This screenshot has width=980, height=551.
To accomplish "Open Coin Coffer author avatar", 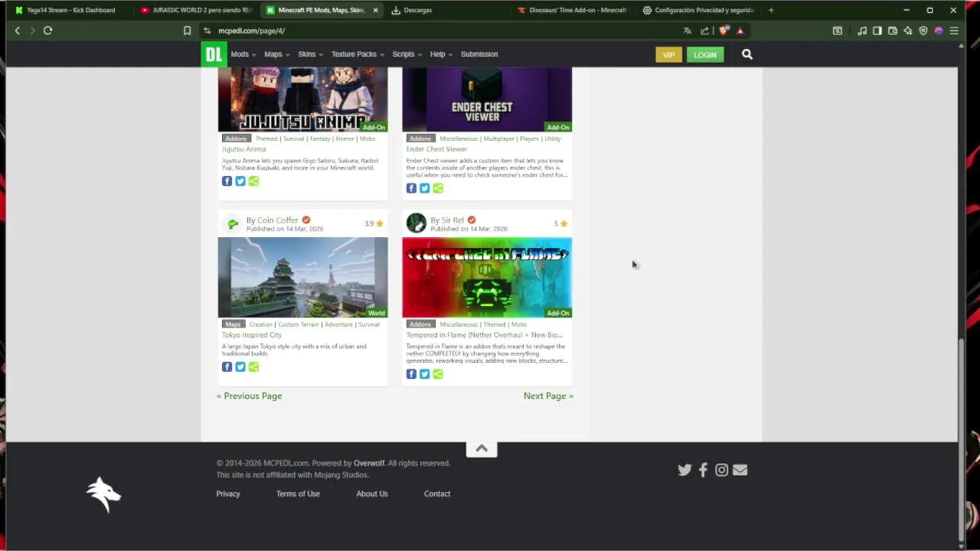I will [232, 223].
